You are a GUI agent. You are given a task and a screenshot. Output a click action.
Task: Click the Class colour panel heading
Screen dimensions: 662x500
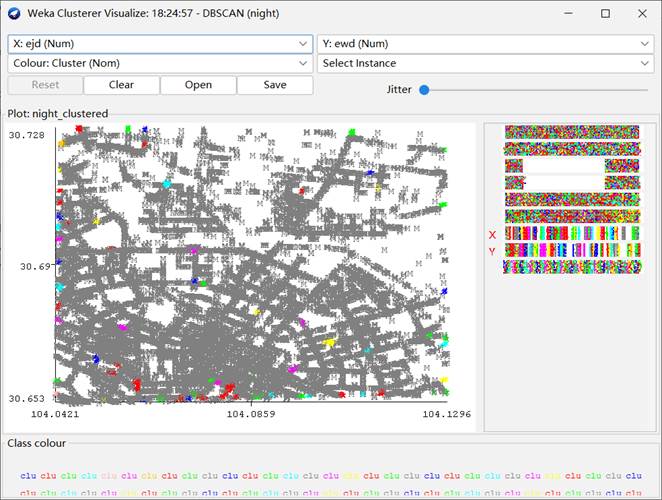37,443
